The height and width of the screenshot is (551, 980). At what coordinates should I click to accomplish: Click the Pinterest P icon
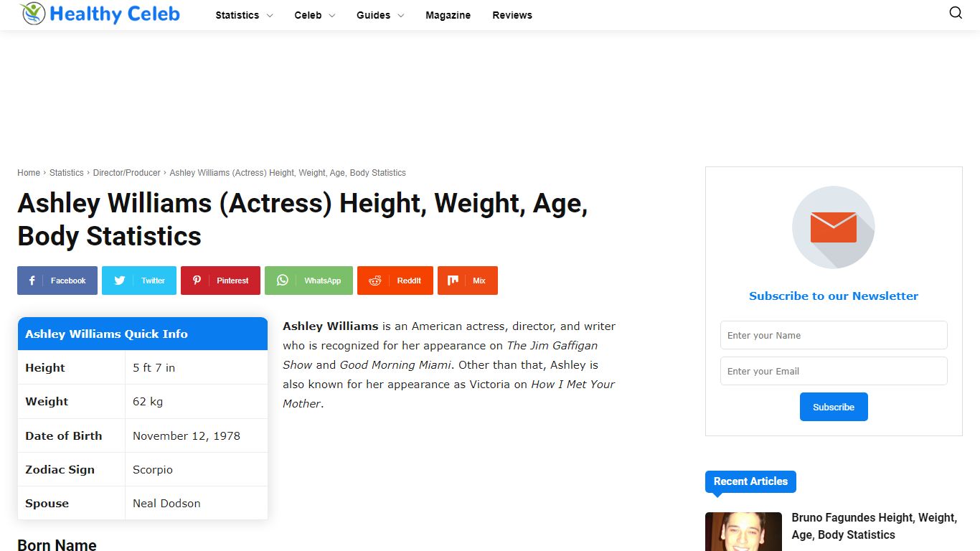click(197, 281)
